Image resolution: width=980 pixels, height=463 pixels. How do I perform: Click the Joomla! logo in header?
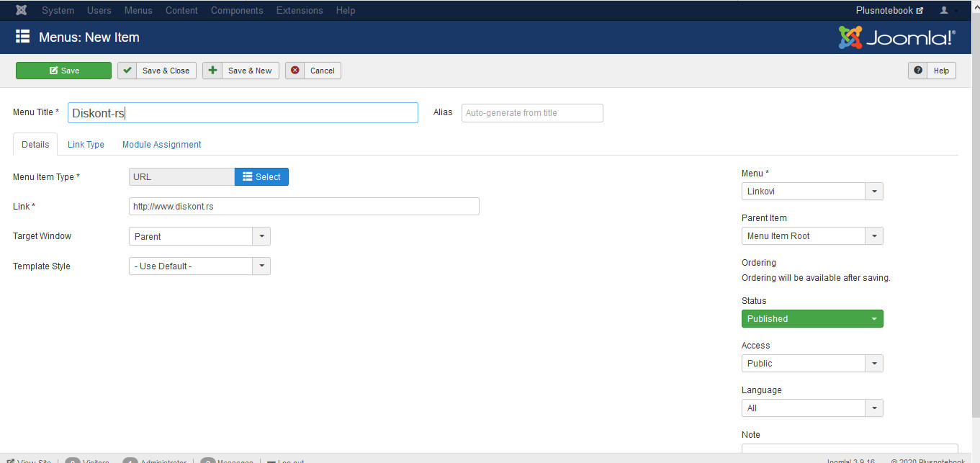click(896, 37)
